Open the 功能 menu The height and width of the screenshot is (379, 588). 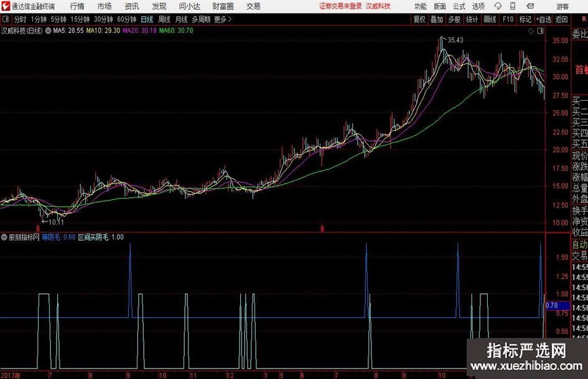pyautogui.click(x=420, y=6)
